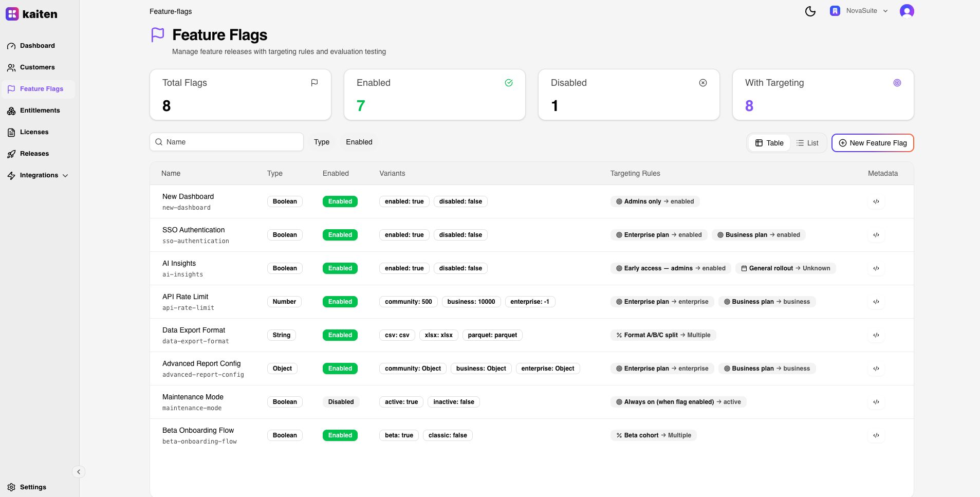
Task: Focus the Name search field
Action: (x=231, y=142)
